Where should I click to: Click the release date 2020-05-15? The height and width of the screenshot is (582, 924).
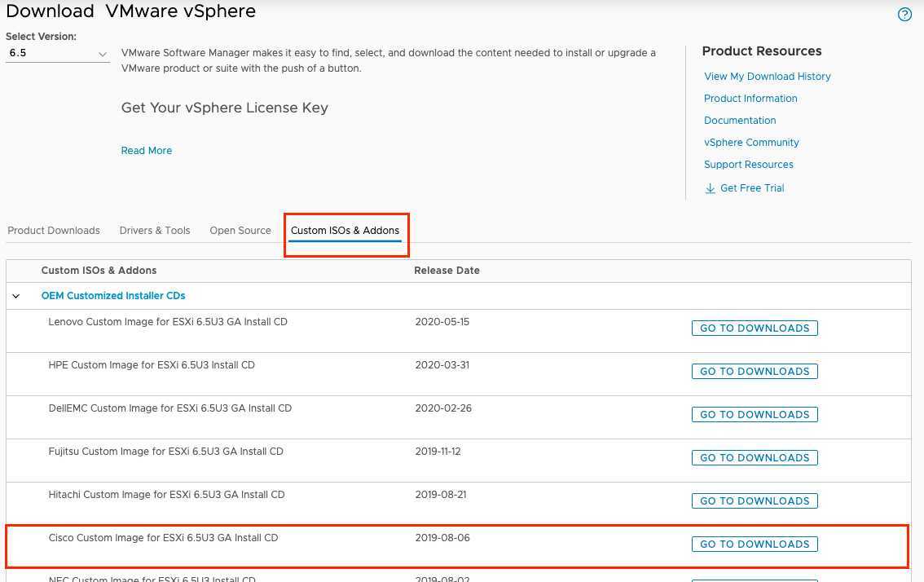click(x=442, y=322)
